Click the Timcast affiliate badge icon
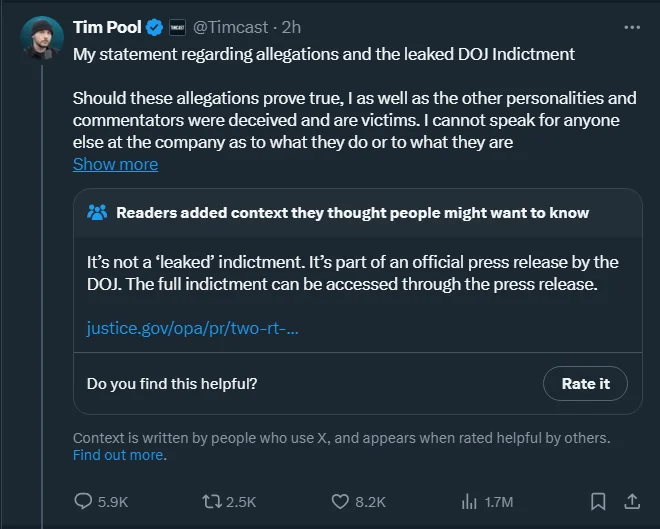The image size is (660, 529). coord(176,27)
